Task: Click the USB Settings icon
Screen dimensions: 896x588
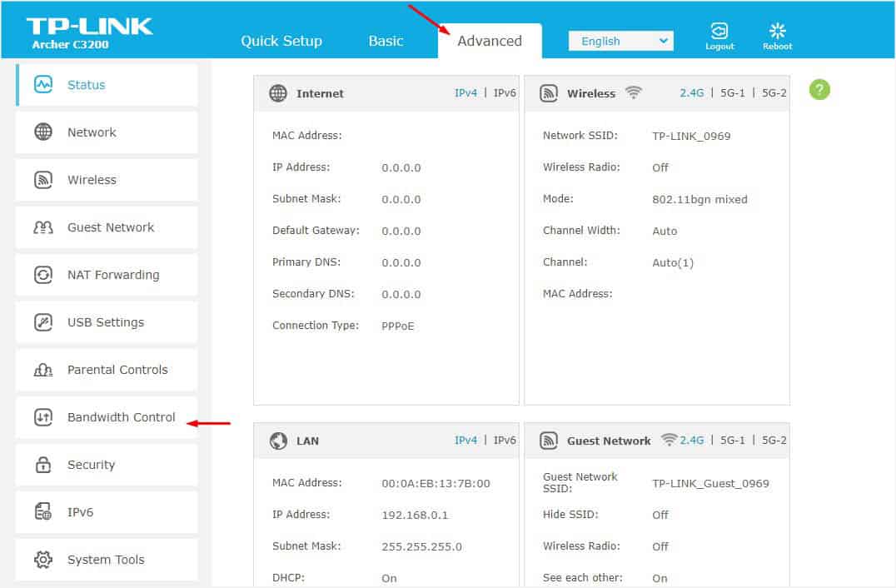Action: tap(43, 322)
